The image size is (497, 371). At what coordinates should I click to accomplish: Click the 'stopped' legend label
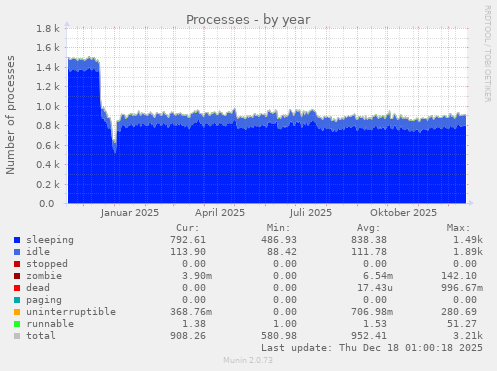pyautogui.click(x=47, y=264)
